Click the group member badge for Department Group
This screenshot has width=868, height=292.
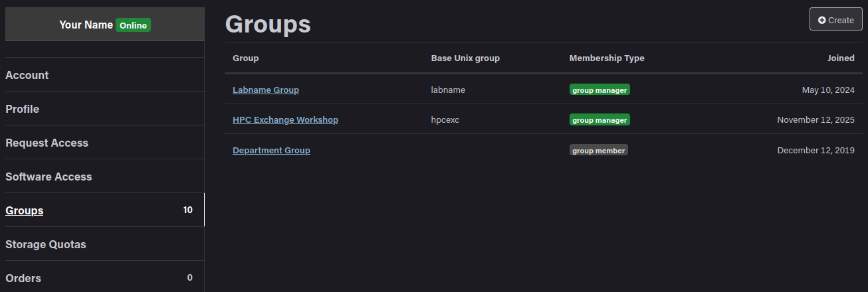(x=599, y=150)
